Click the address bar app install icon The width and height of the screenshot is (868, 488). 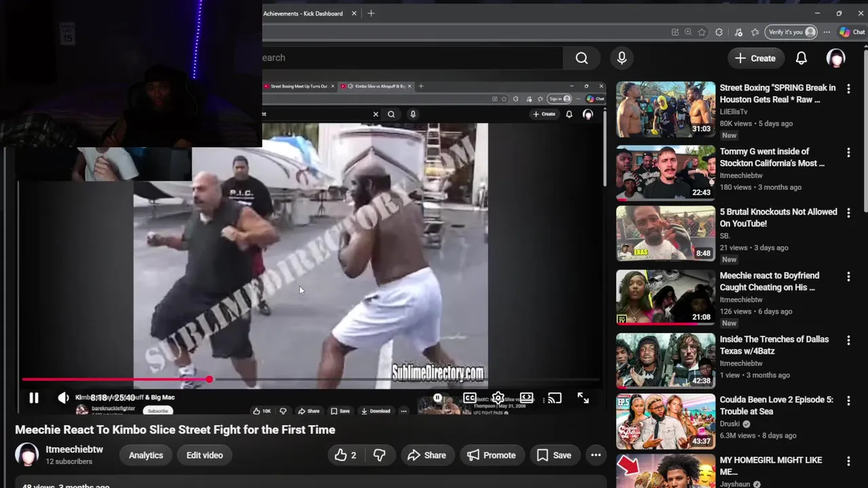(x=675, y=32)
